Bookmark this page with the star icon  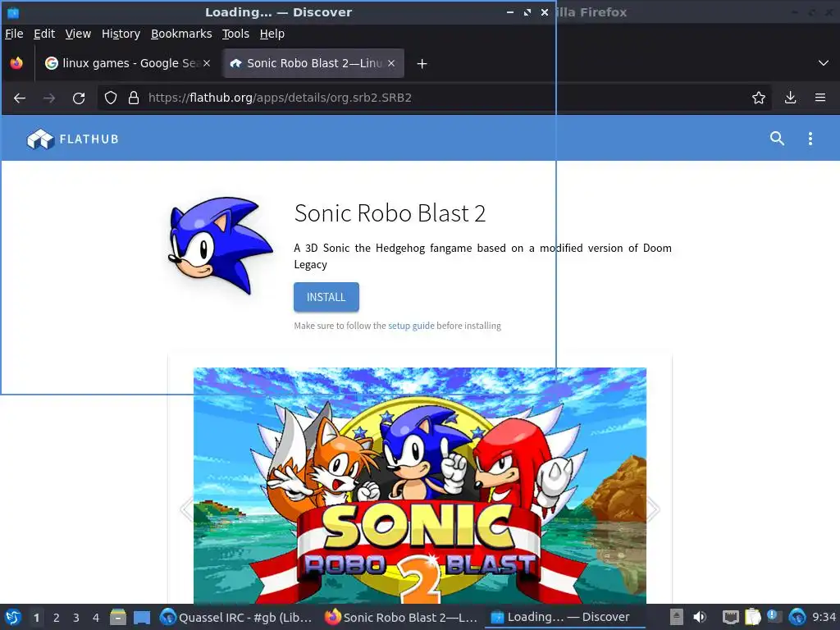(x=759, y=98)
